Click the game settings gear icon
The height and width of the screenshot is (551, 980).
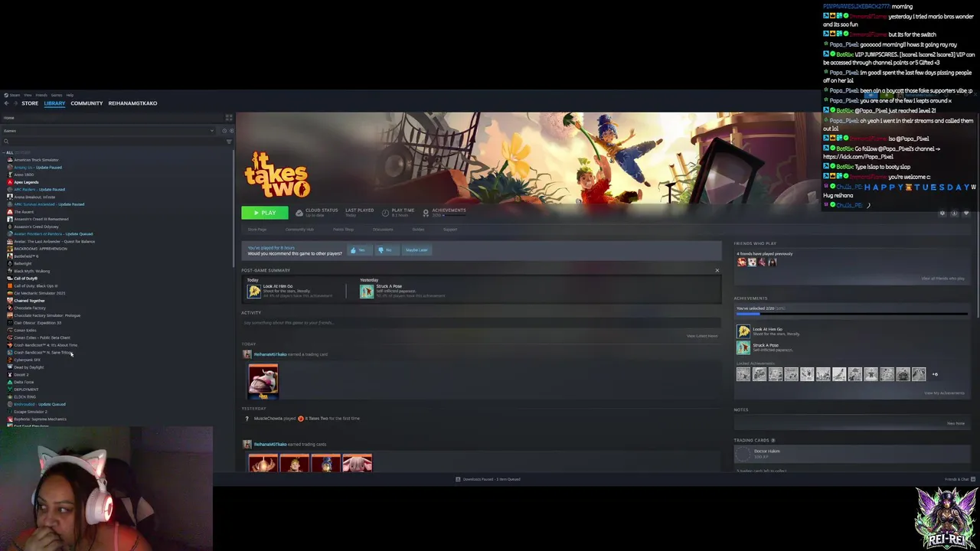942,214
